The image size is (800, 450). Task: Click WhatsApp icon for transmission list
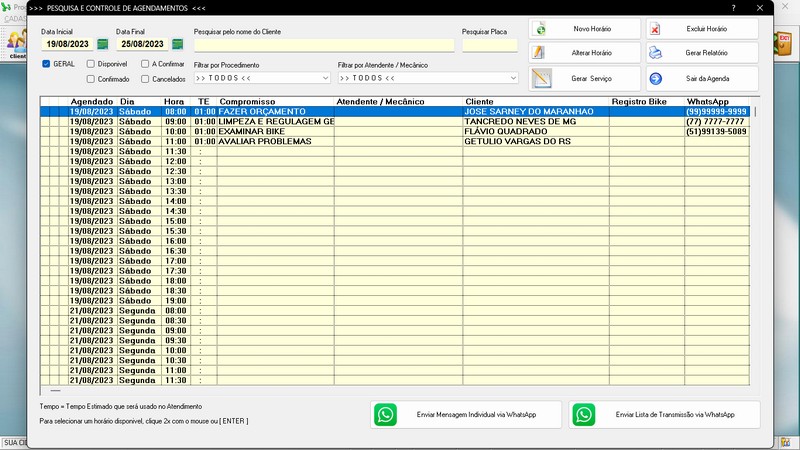[584, 414]
